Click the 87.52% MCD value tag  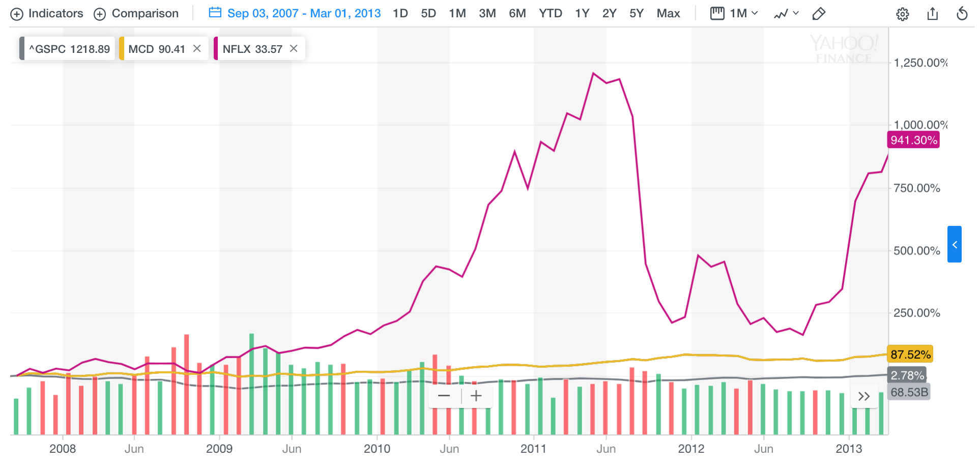[910, 354]
